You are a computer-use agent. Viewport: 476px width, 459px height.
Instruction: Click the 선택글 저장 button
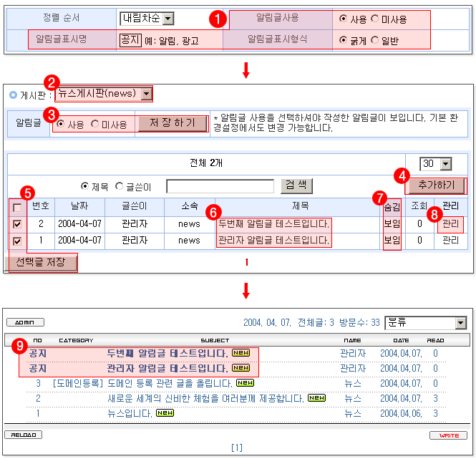(42, 263)
